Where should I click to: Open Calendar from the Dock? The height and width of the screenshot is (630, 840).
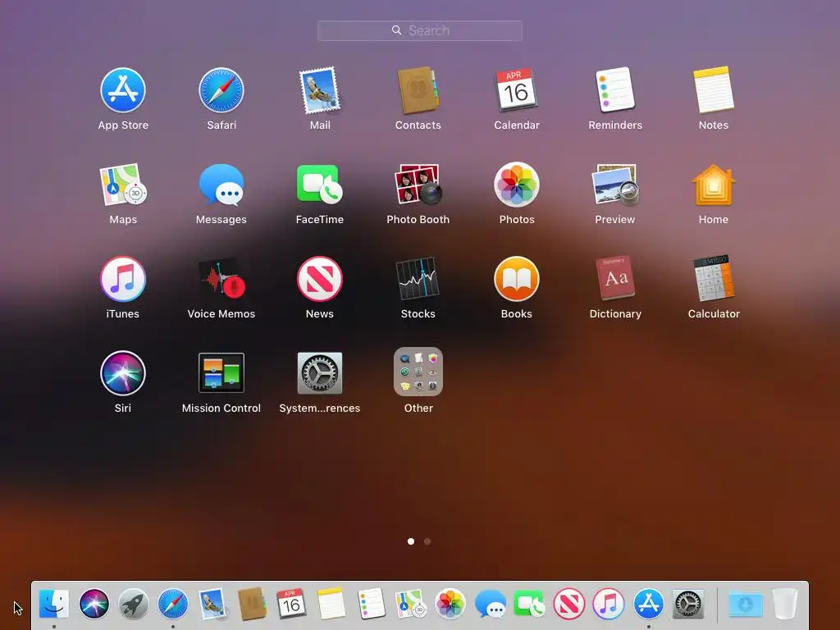(x=291, y=604)
